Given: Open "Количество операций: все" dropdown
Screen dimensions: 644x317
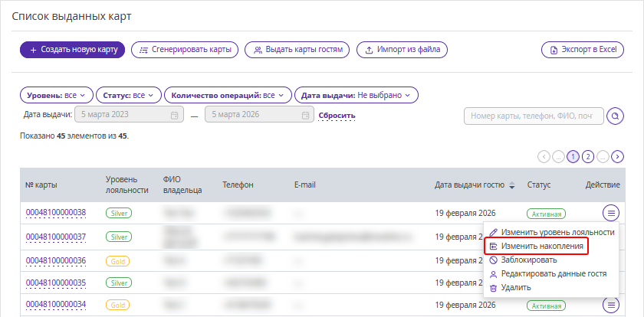Looking at the screenshot, I should [228, 95].
